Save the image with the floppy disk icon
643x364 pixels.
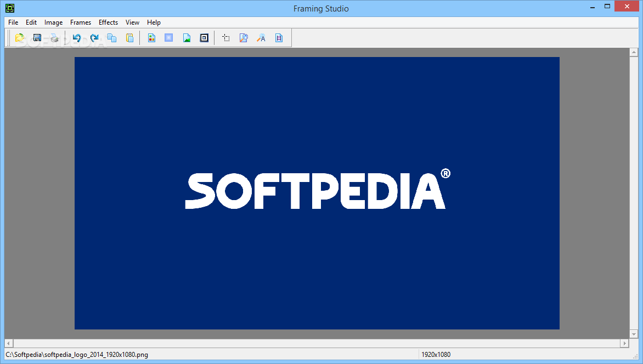pos(37,38)
